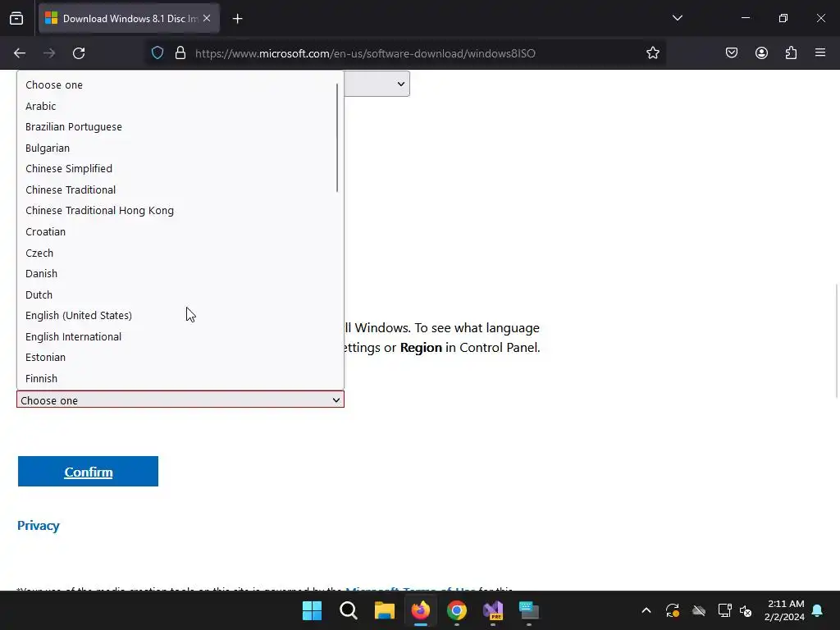Open Google Chrome from the taskbar
The image size is (840, 630).
pyautogui.click(x=456, y=610)
